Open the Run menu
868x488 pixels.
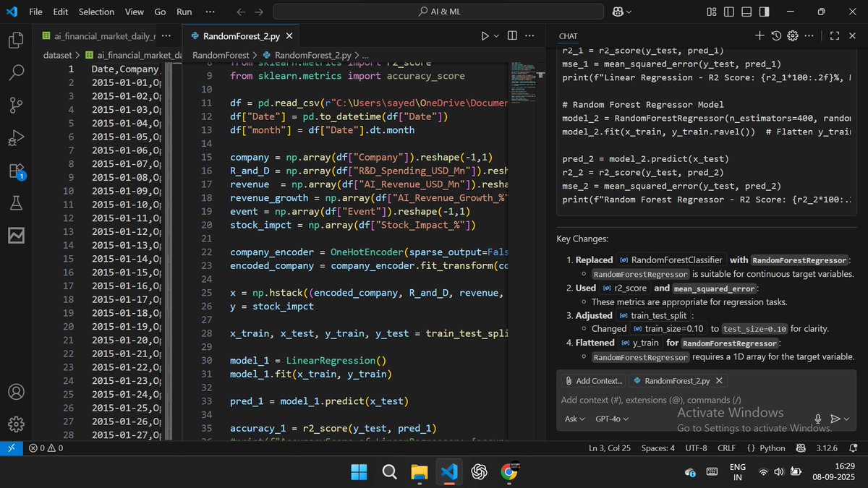[x=184, y=12]
